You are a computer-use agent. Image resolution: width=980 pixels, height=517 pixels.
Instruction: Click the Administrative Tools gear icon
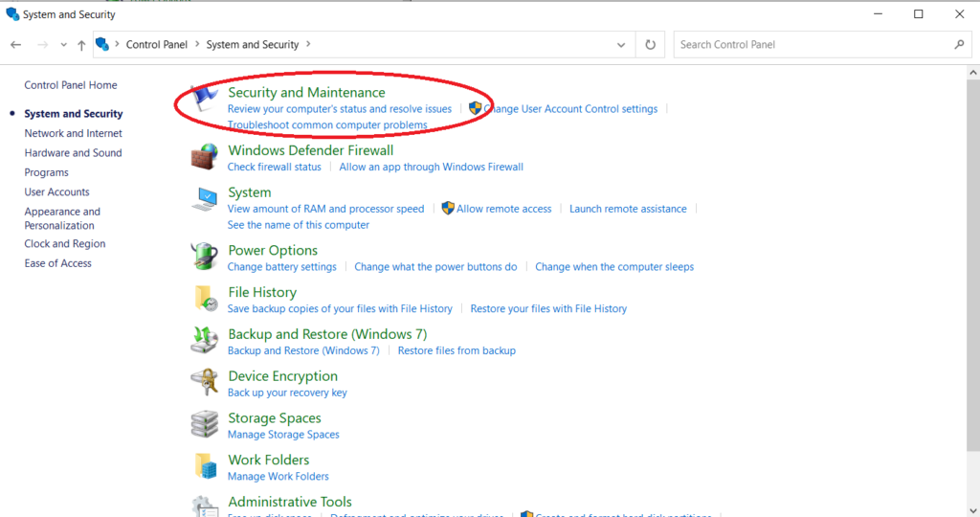click(205, 506)
